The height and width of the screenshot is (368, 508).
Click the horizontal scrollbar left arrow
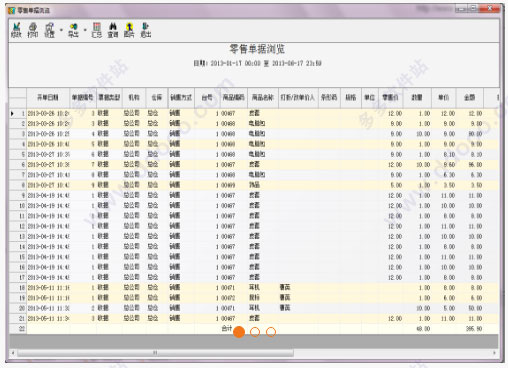pos(13,353)
